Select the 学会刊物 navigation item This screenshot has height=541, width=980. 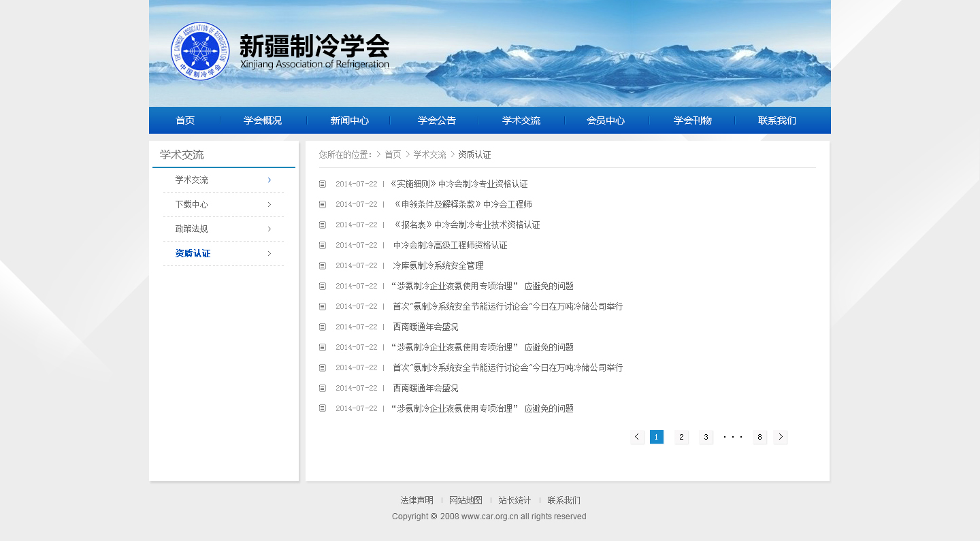coord(693,120)
